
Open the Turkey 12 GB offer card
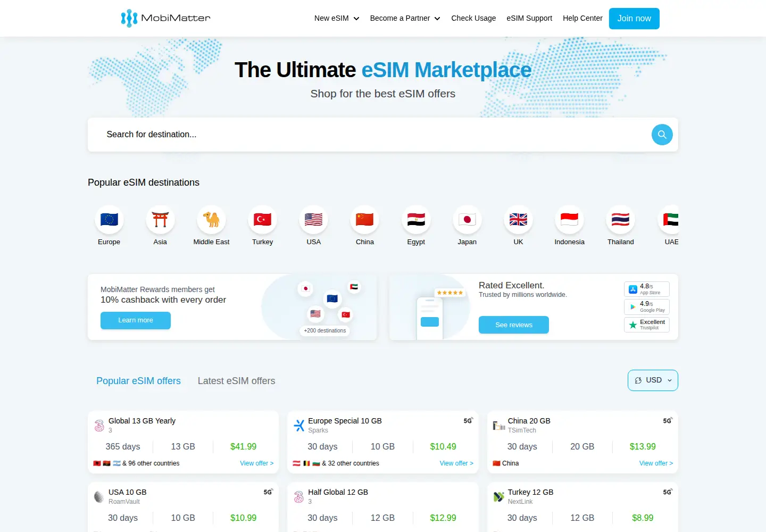[582, 507]
